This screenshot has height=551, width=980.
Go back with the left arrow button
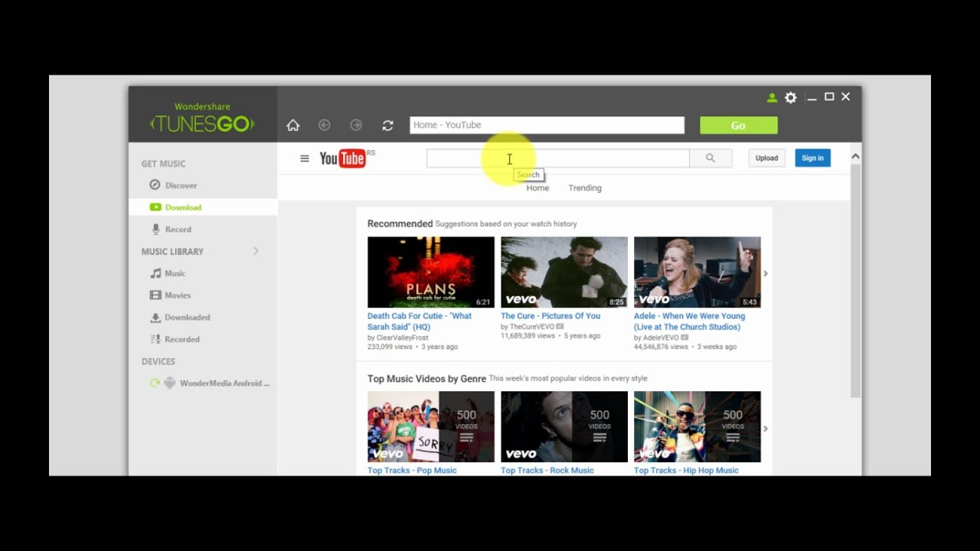[x=324, y=125]
